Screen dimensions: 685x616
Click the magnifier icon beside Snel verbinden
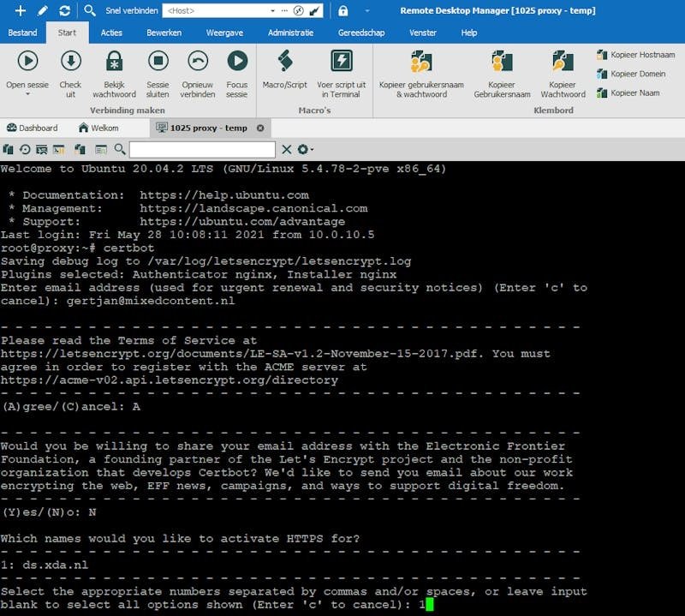tap(90, 10)
